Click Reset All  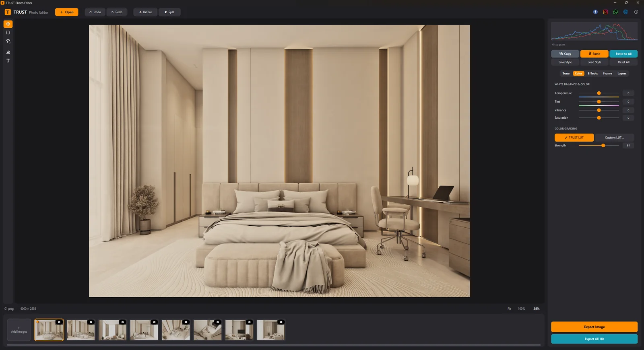623,62
